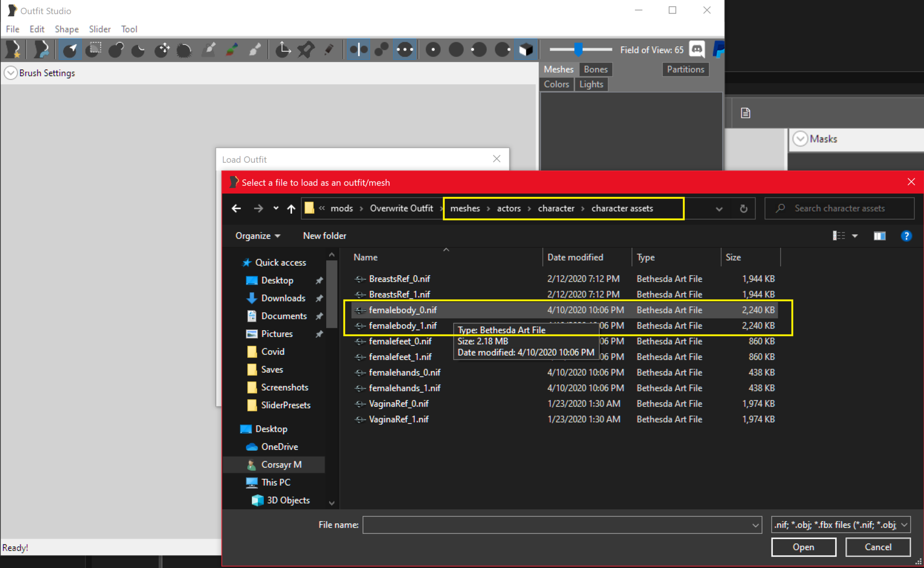
Task: Toggle the preview pane icon
Action: point(880,236)
